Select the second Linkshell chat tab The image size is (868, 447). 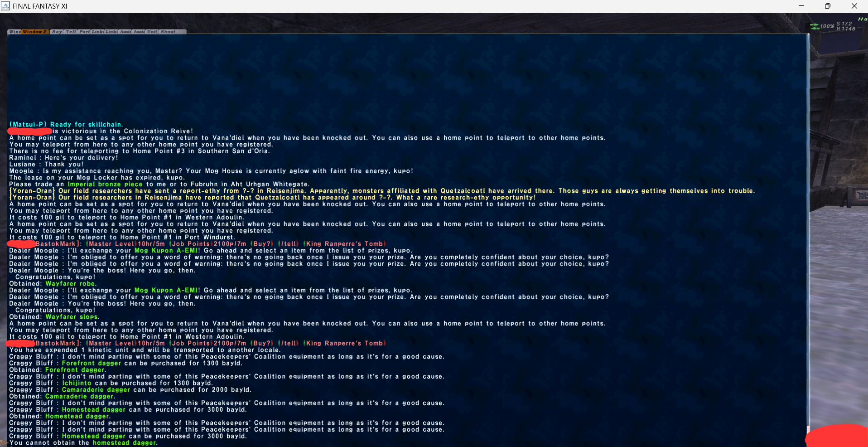click(111, 32)
